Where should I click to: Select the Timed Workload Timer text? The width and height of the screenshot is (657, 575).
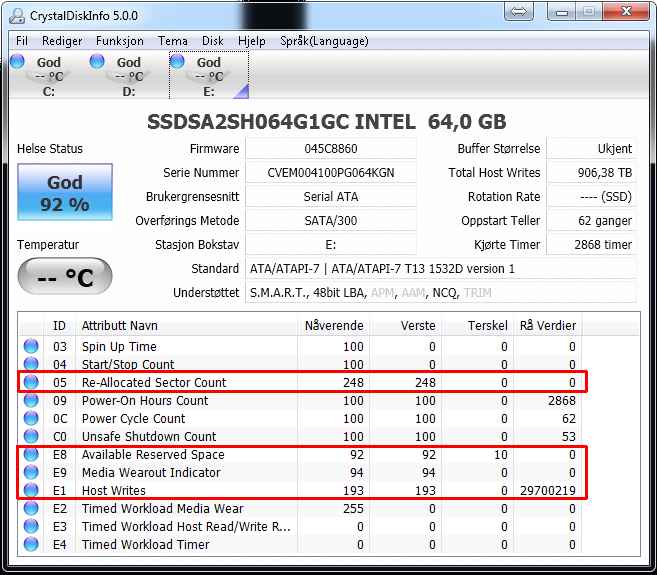[145, 545]
